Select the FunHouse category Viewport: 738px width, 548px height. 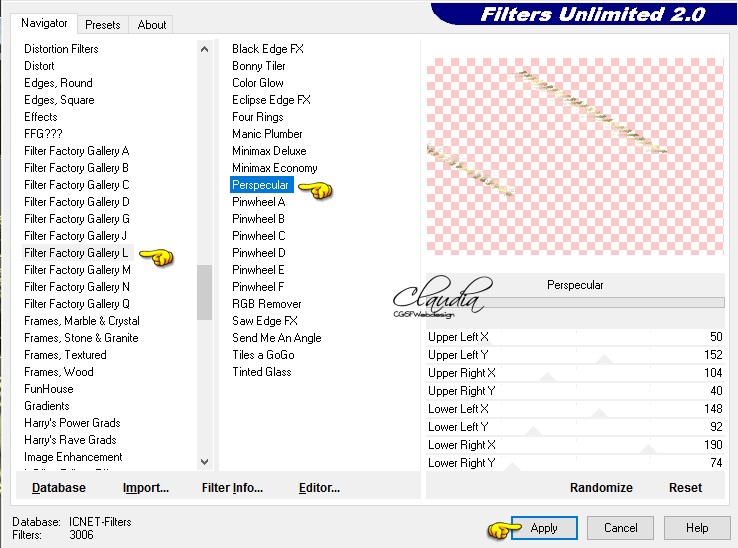48,389
